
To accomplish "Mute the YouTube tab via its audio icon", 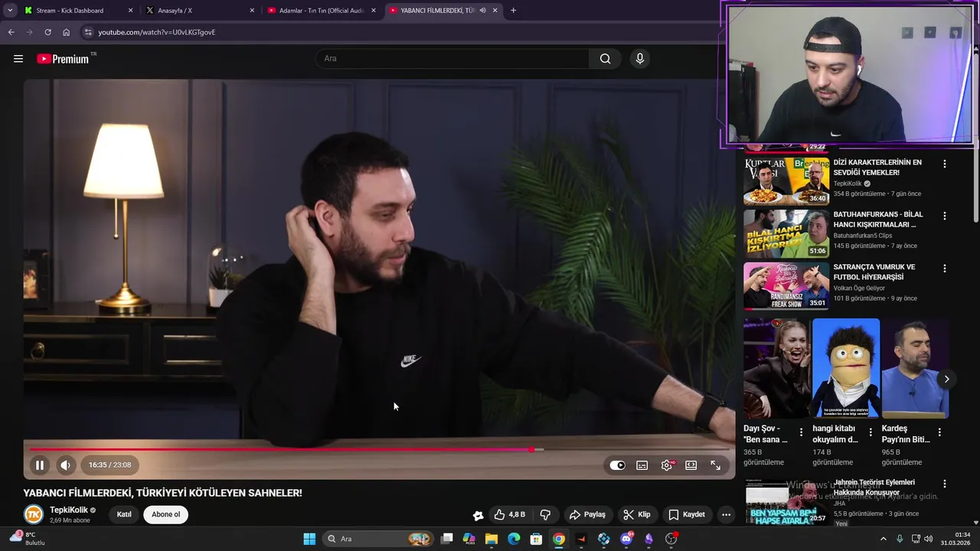I will (x=482, y=11).
